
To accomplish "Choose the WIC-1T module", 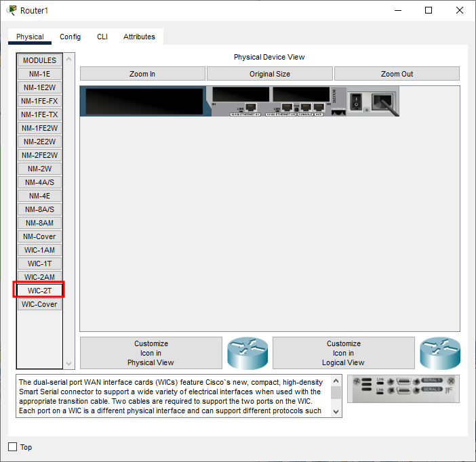I will point(39,264).
